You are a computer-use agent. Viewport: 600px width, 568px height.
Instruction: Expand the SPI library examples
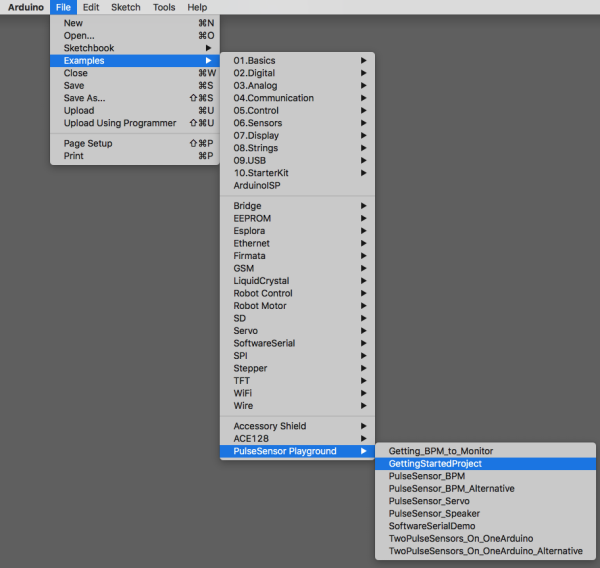click(297, 356)
